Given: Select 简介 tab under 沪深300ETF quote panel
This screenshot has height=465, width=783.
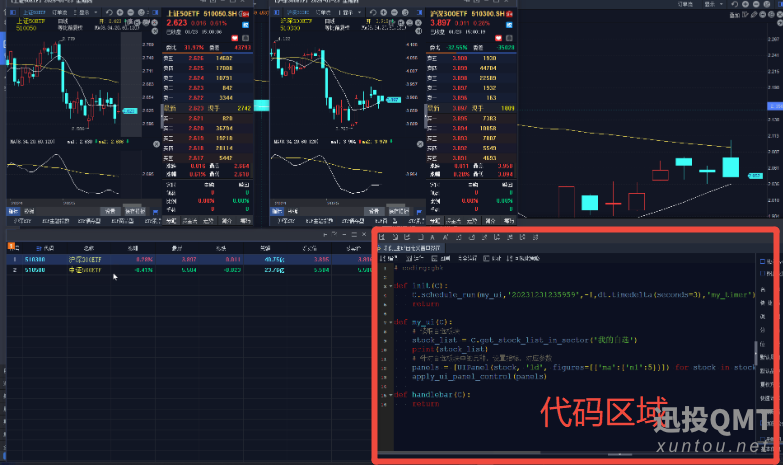Looking at the screenshot, I should (490, 221).
